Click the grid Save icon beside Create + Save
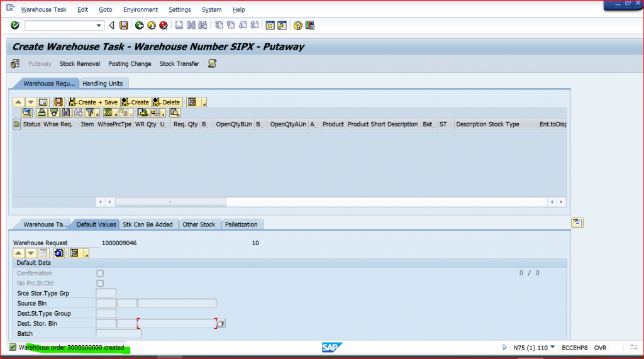The width and height of the screenshot is (644, 359). click(58, 102)
